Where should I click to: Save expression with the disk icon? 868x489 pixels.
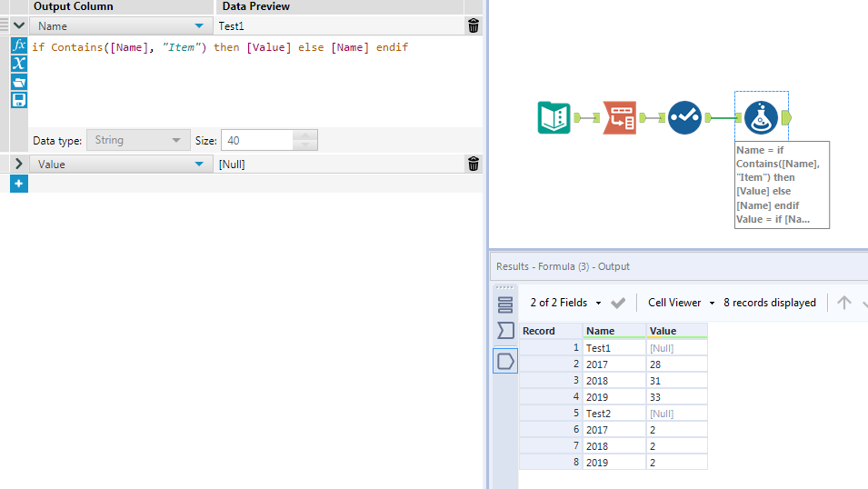(x=19, y=100)
